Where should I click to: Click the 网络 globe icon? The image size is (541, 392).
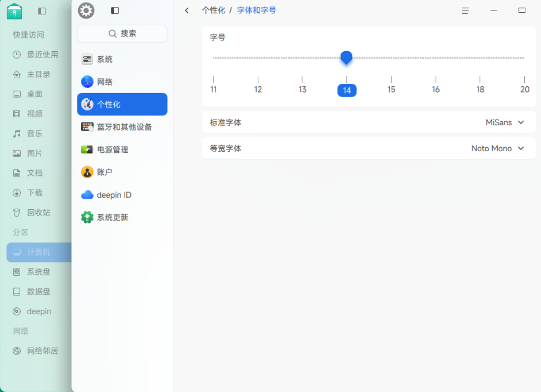pos(87,82)
